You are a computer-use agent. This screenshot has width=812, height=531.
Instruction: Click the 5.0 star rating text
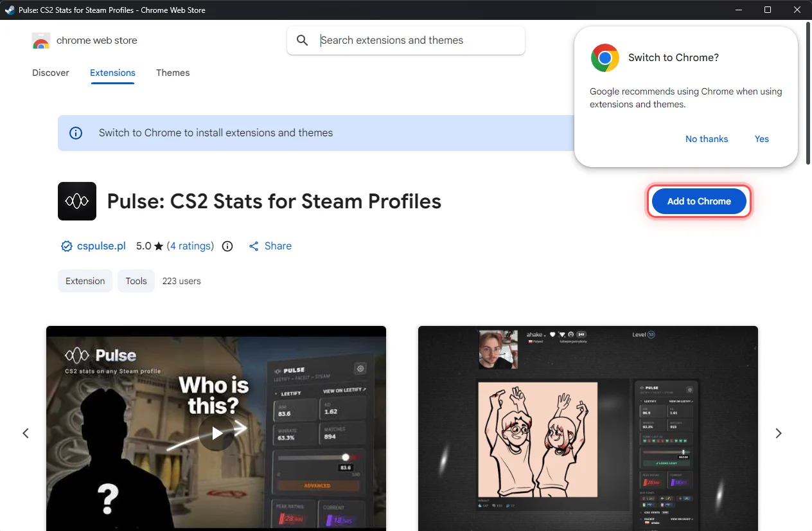[x=150, y=246]
